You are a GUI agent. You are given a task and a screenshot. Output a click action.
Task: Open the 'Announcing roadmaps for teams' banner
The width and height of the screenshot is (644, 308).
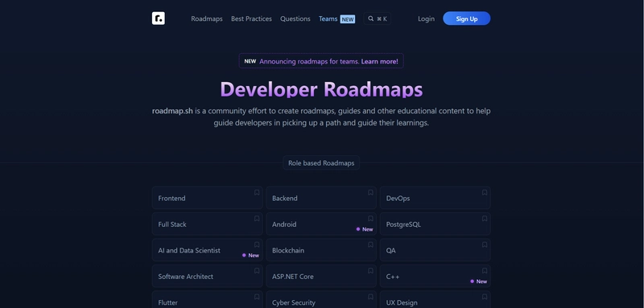pos(321,61)
